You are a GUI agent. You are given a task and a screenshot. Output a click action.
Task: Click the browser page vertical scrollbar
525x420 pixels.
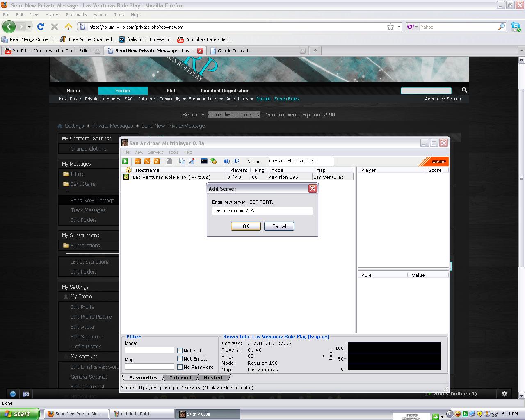point(522,178)
